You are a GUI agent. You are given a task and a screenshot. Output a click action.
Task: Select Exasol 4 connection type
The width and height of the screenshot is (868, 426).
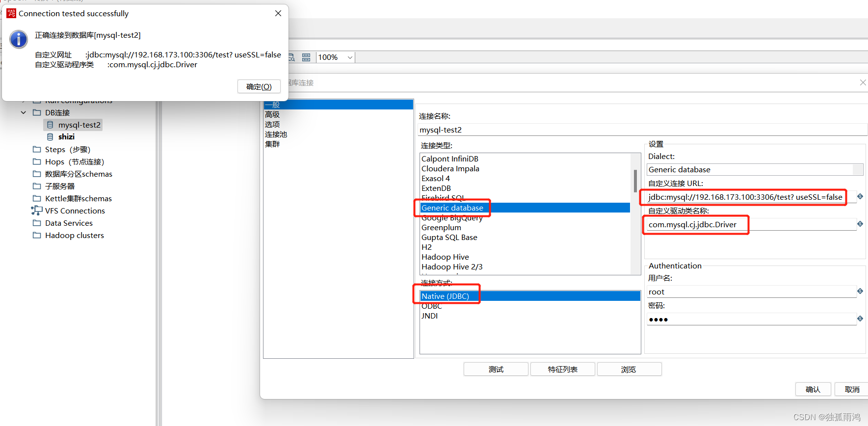point(436,178)
